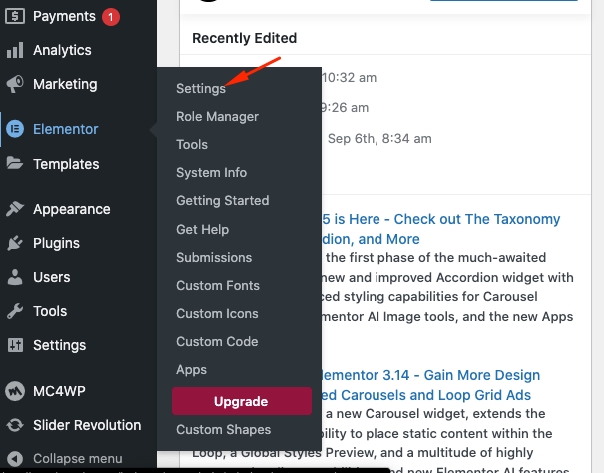This screenshot has width=604, height=473.
Task: Open Custom Shapes submenu entry
Action: 223,429
